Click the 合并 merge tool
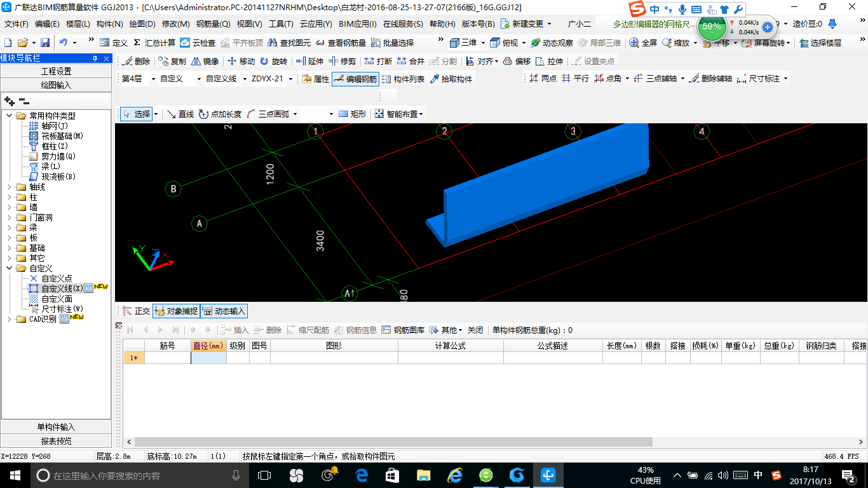This screenshot has height=488, width=868. (410, 62)
